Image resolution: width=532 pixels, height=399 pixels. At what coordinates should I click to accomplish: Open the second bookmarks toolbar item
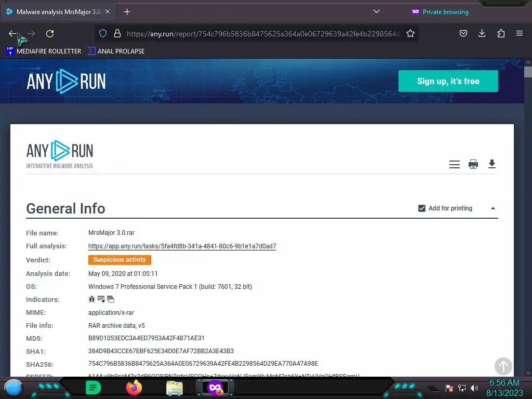click(x=116, y=51)
